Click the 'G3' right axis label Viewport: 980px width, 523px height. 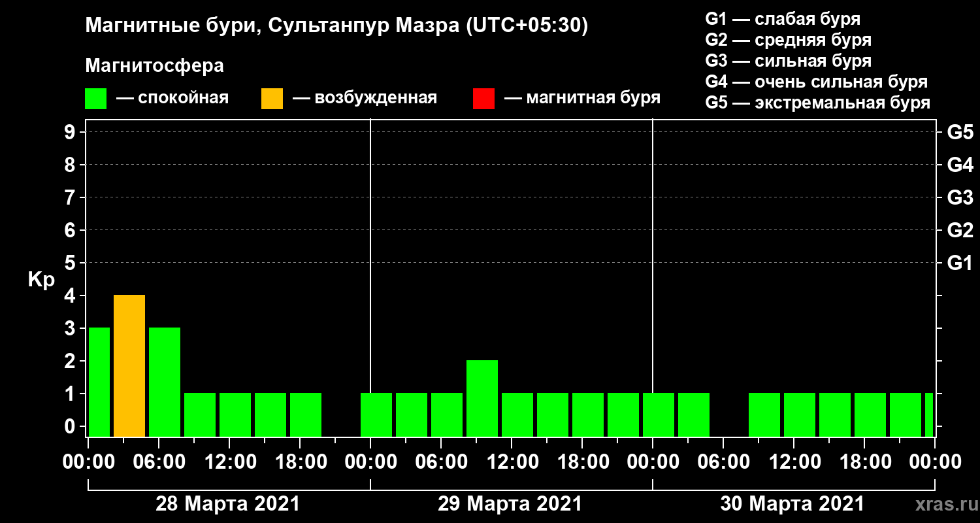[x=960, y=197]
